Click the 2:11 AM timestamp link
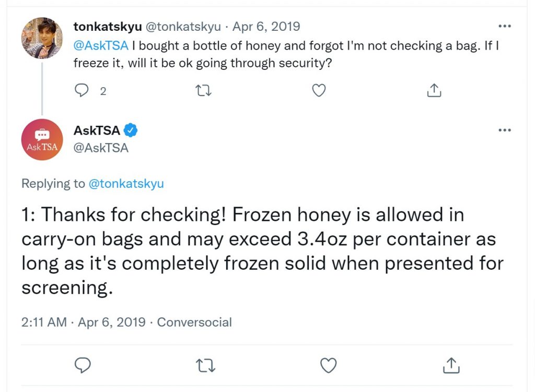The width and height of the screenshot is (535, 392). coord(44,322)
